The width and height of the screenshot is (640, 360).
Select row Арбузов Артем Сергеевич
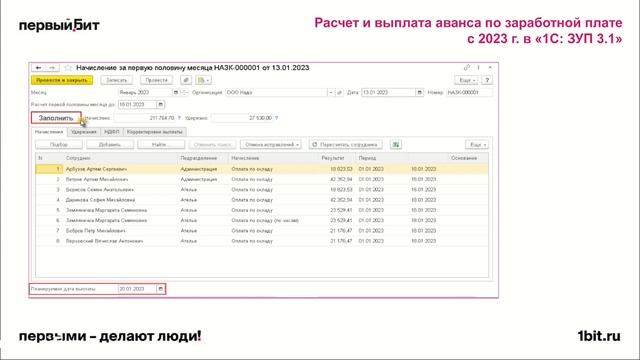[262, 169]
